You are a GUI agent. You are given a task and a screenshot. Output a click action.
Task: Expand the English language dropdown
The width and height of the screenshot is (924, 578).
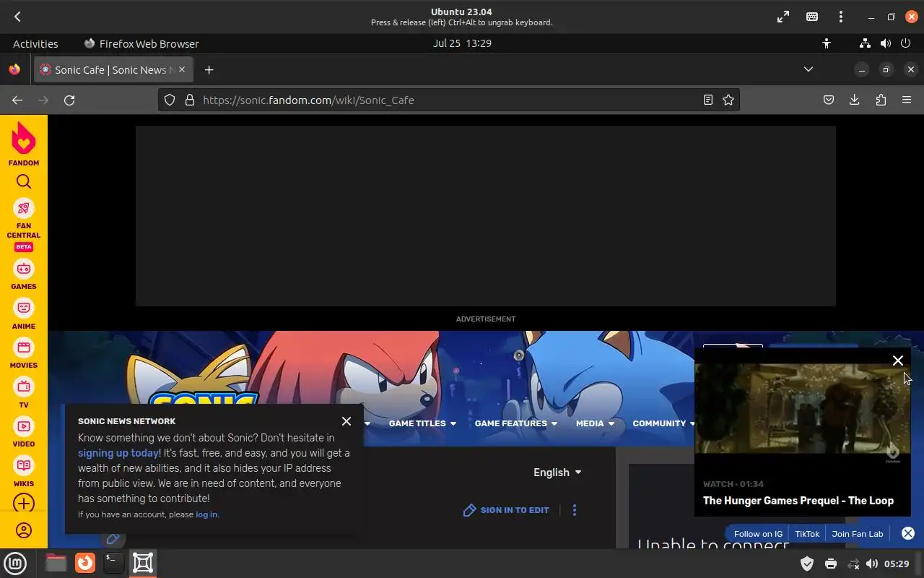[557, 473]
